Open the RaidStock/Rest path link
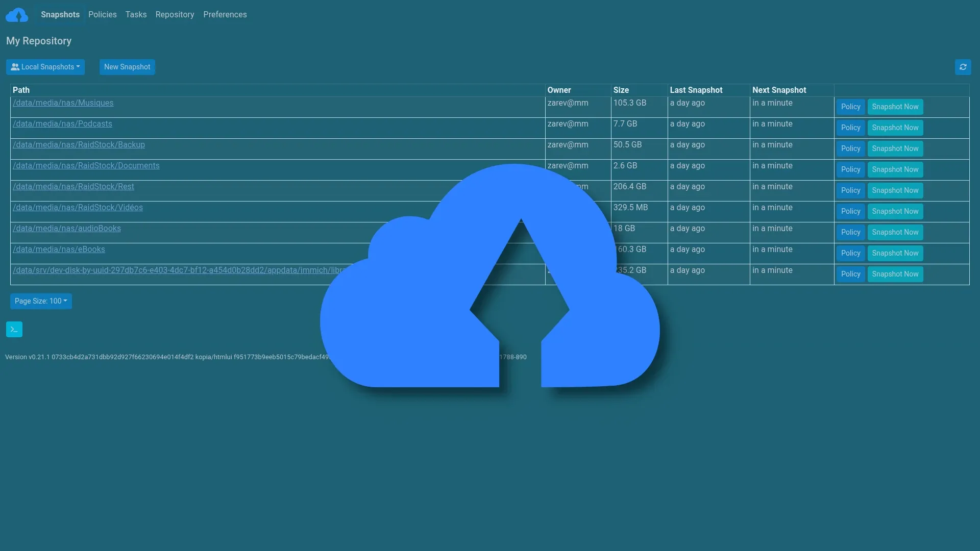 coord(73,187)
